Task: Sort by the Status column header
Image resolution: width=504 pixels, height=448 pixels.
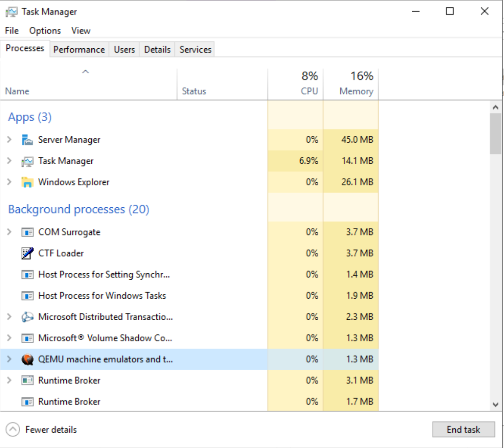Action: click(223, 84)
